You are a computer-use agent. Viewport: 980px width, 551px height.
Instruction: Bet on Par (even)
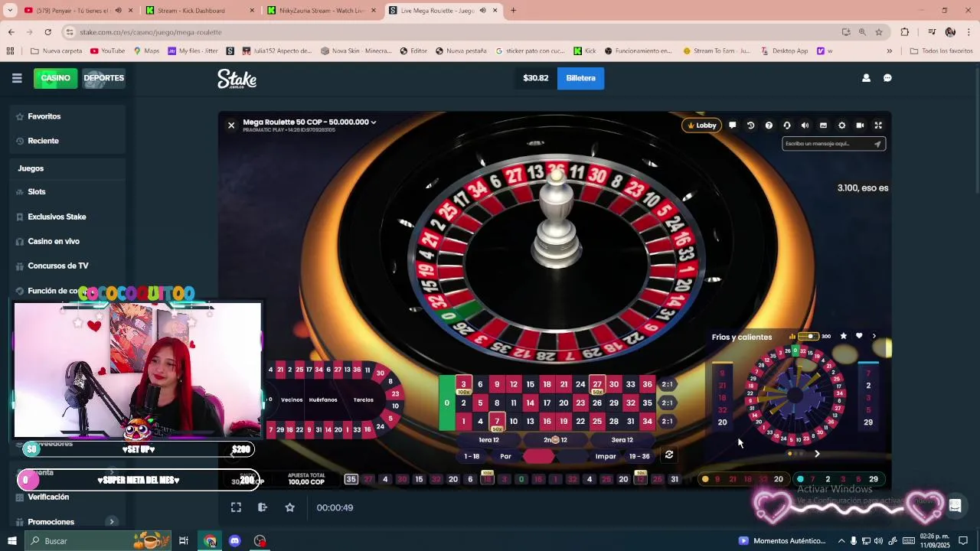(505, 456)
